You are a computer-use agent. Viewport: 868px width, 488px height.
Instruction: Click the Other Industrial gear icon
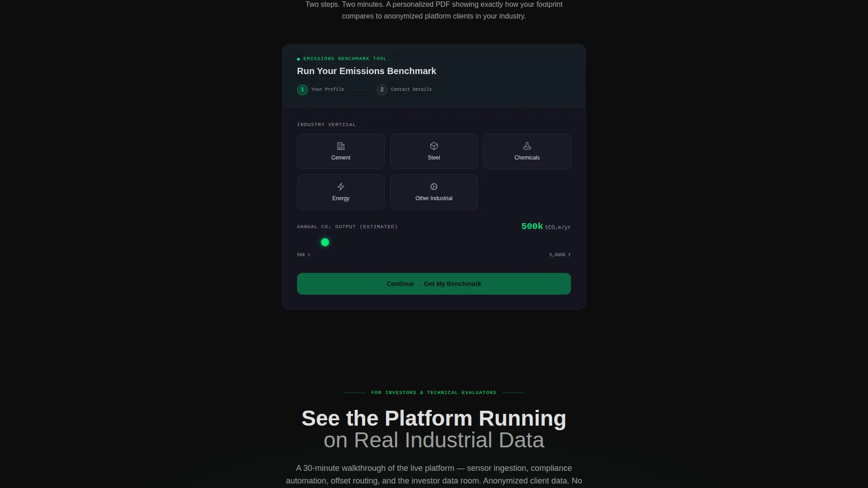coord(434,187)
